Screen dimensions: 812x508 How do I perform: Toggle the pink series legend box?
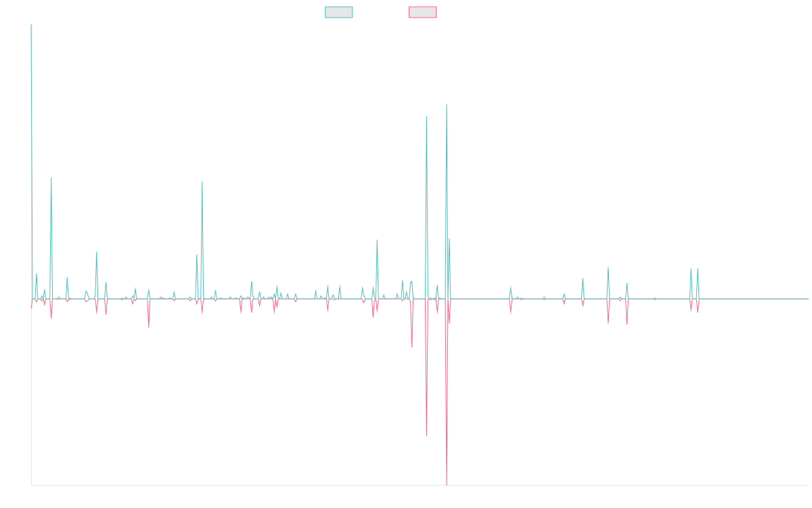pyautogui.click(x=422, y=12)
